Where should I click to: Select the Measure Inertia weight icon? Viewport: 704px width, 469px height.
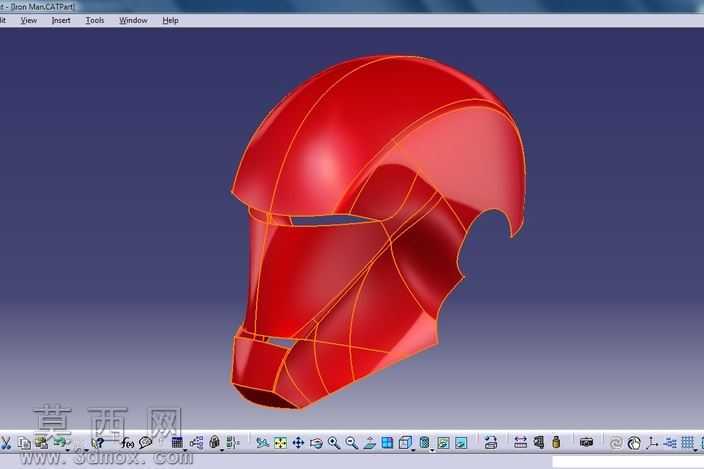556,443
